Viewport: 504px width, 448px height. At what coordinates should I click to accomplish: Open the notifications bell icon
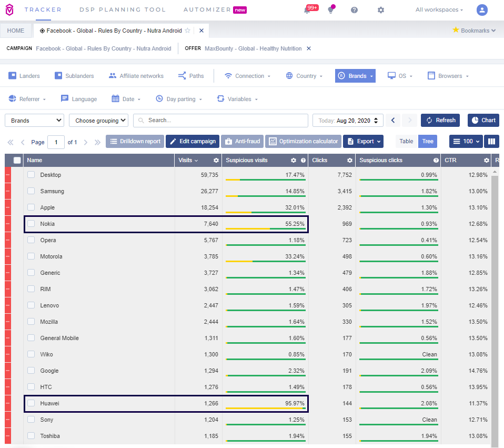tap(307, 10)
